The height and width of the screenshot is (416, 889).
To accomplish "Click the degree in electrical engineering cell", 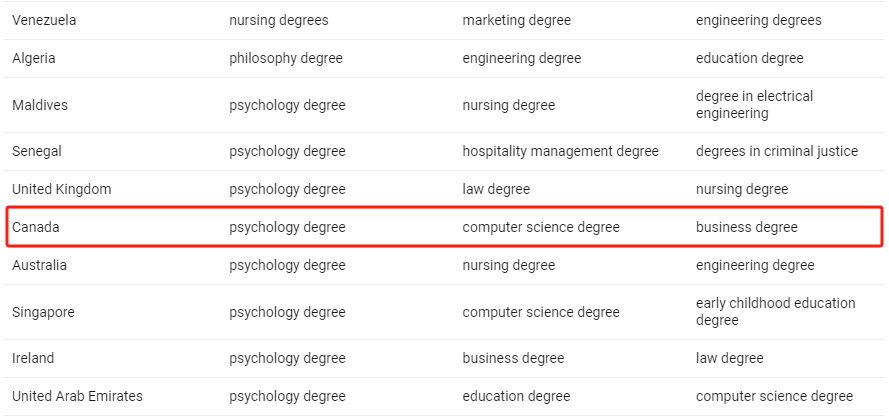I will (x=754, y=105).
